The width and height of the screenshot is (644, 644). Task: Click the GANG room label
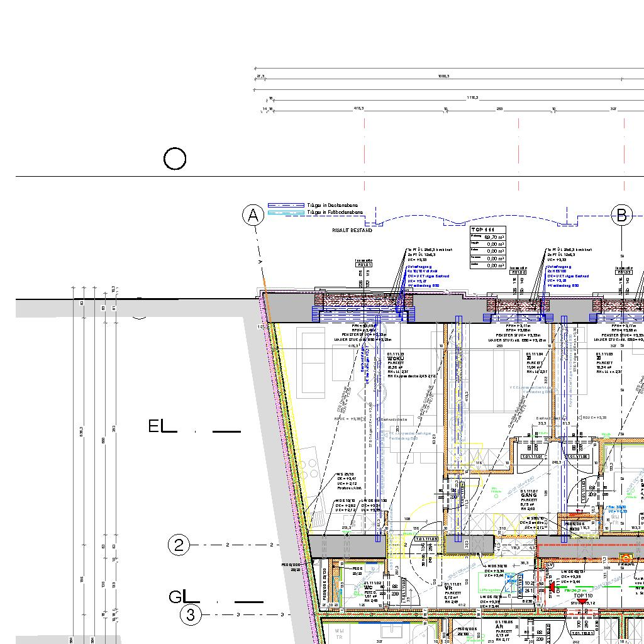pos(528,496)
